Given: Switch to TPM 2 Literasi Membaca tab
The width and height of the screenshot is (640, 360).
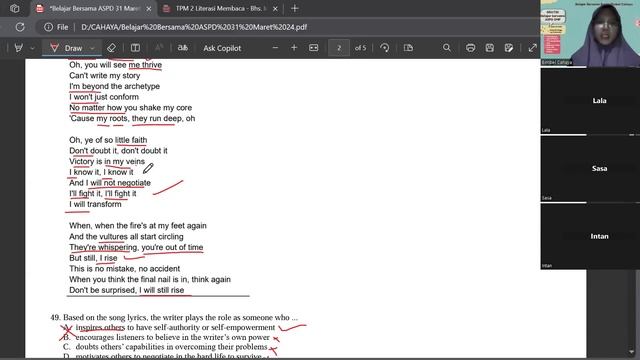Looking at the screenshot, I should tap(220, 8).
